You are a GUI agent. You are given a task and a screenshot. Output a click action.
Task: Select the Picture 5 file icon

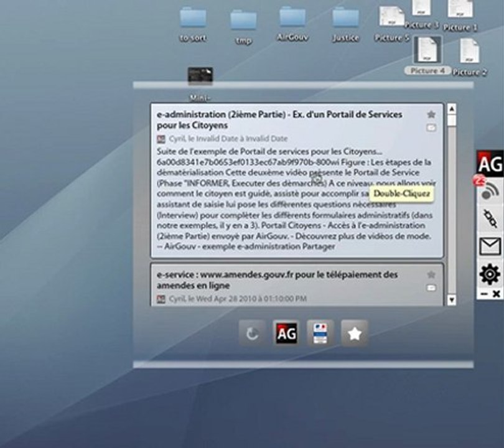[391, 16]
